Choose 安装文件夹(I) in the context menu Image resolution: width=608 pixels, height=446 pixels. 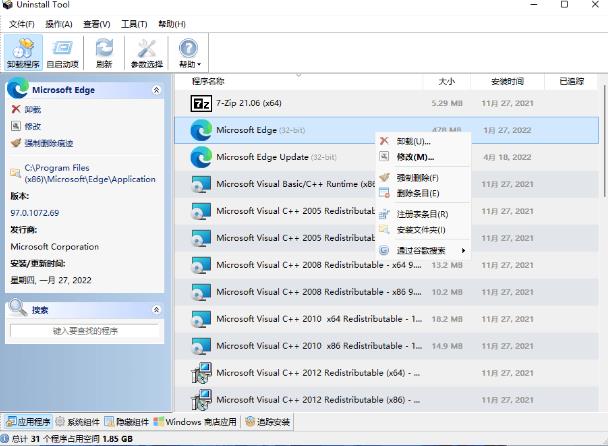[x=421, y=230]
